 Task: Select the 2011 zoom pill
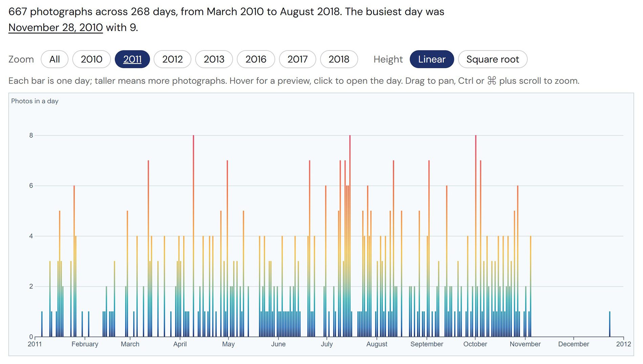pos(132,59)
